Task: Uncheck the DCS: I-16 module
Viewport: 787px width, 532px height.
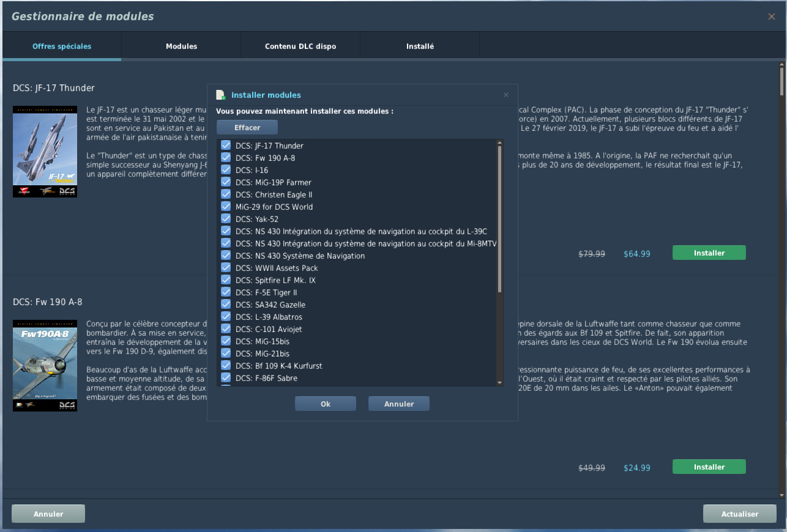Action: click(x=226, y=170)
